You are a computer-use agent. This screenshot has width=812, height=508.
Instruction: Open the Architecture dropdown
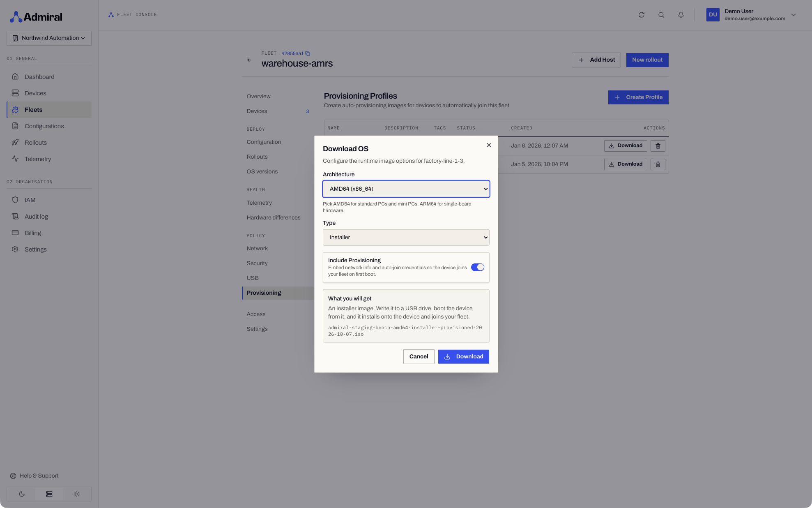(x=406, y=189)
